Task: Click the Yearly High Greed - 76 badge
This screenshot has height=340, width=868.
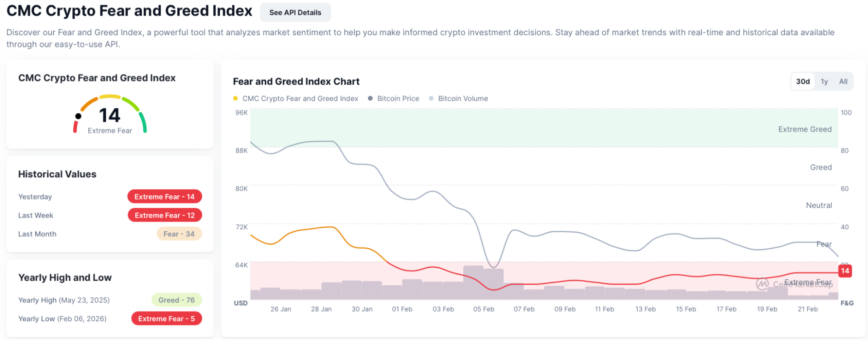Action: (x=176, y=300)
